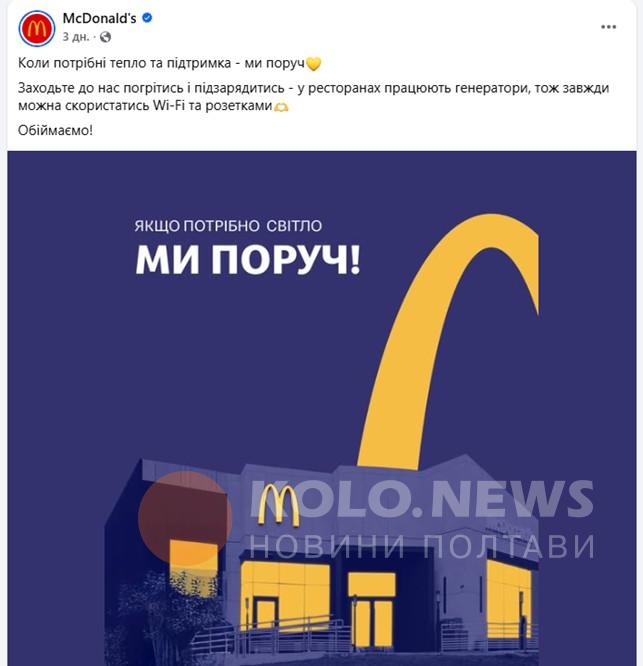Click the KOLO.NEWS watermark text

[421, 499]
